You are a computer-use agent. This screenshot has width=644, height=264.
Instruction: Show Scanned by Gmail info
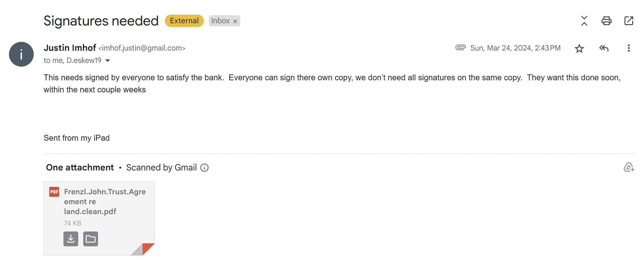[x=204, y=168]
